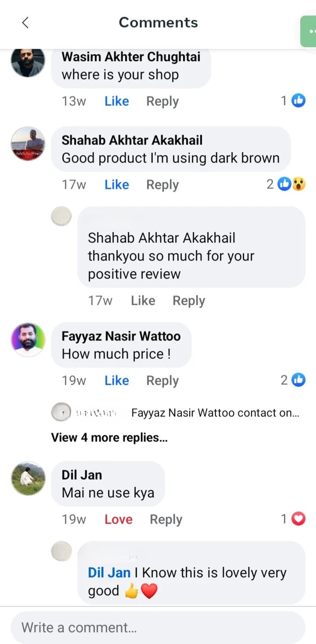
Task: Open Dil Jan mention link in reply
Action: [109, 572]
